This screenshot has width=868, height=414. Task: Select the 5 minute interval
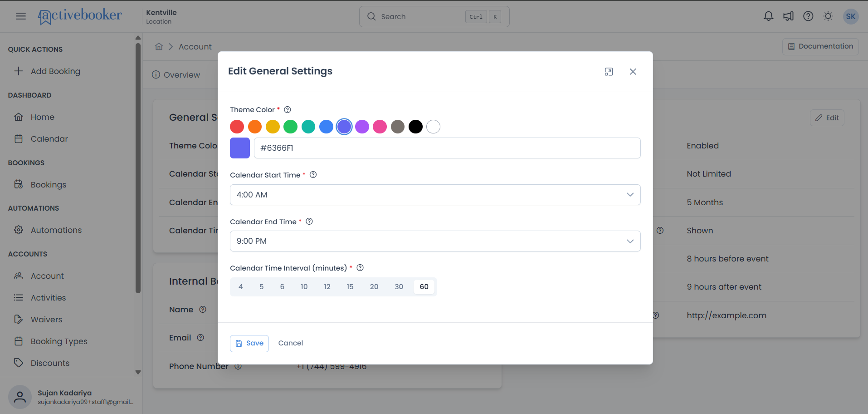tap(262, 287)
